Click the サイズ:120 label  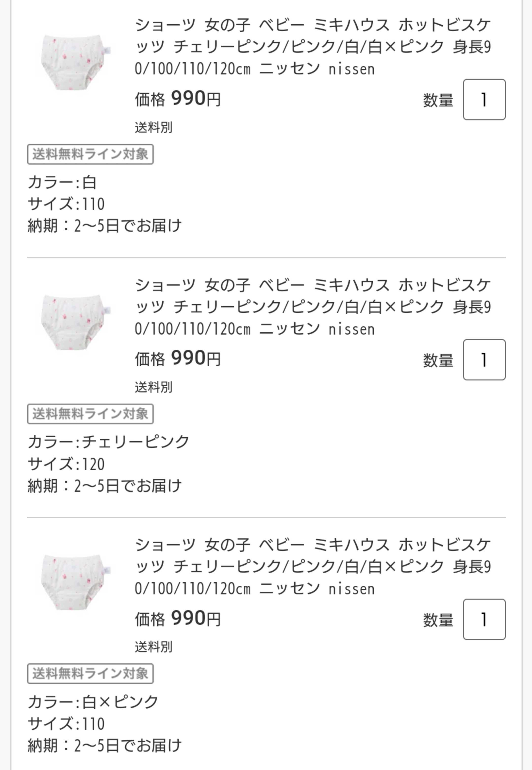tap(66, 464)
